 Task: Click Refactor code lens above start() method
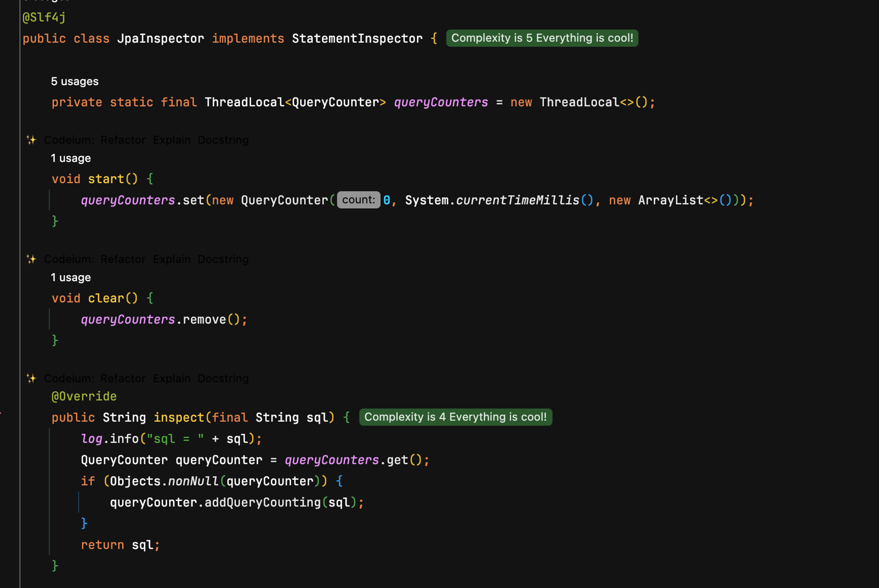(x=123, y=140)
